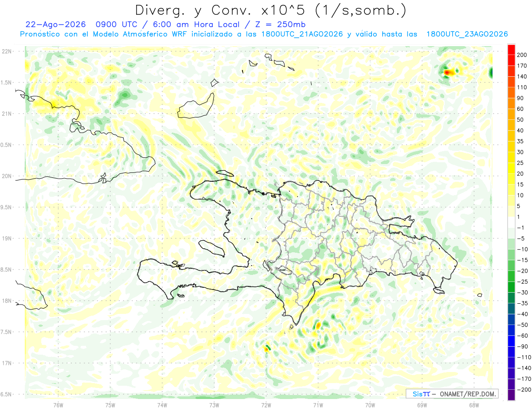This screenshot has width=532, height=411.
Task: Click the '1800UTC_23AGO2026' valid-until time
Action: point(467,34)
